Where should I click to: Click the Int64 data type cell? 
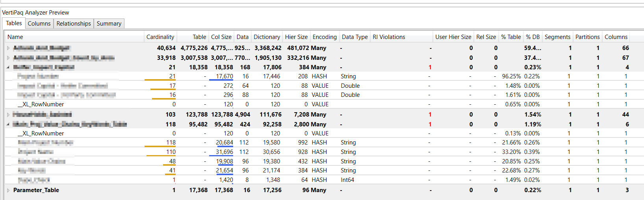(x=347, y=180)
